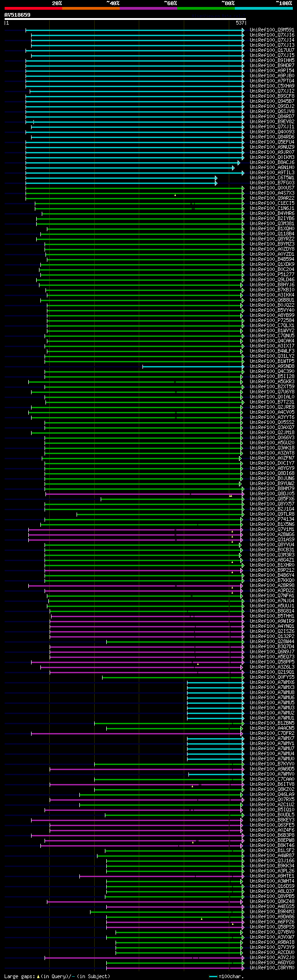Select hit label UniRef100_B7KVV0
Screen dimensions: 297x980
point(272,764)
